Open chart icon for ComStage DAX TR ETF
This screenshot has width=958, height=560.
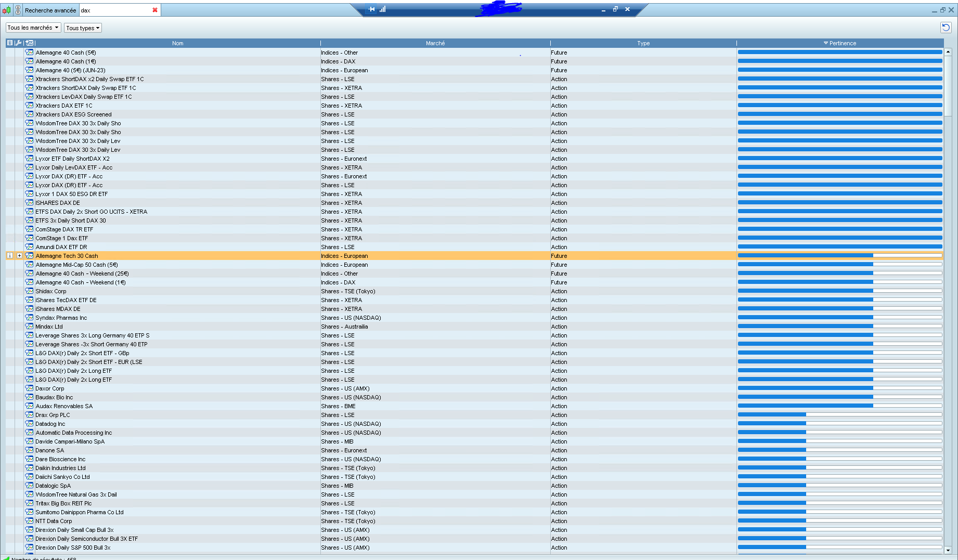(x=29, y=229)
